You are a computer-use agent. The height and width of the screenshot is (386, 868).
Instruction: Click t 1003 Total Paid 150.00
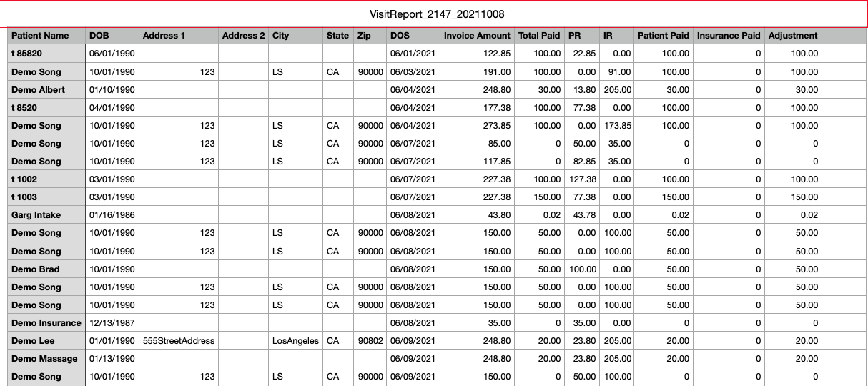pyautogui.click(x=540, y=197)
